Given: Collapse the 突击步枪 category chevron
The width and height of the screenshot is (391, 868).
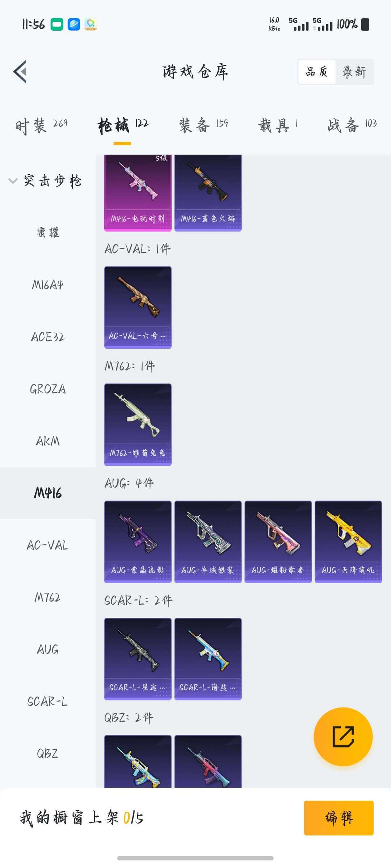Looking at the screenshot, I should [x=13, y=181].
